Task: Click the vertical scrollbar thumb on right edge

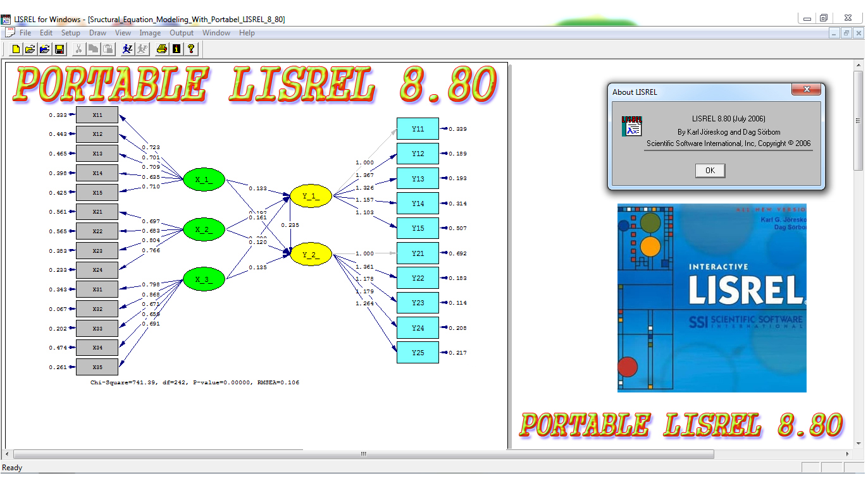Action: 859,120
